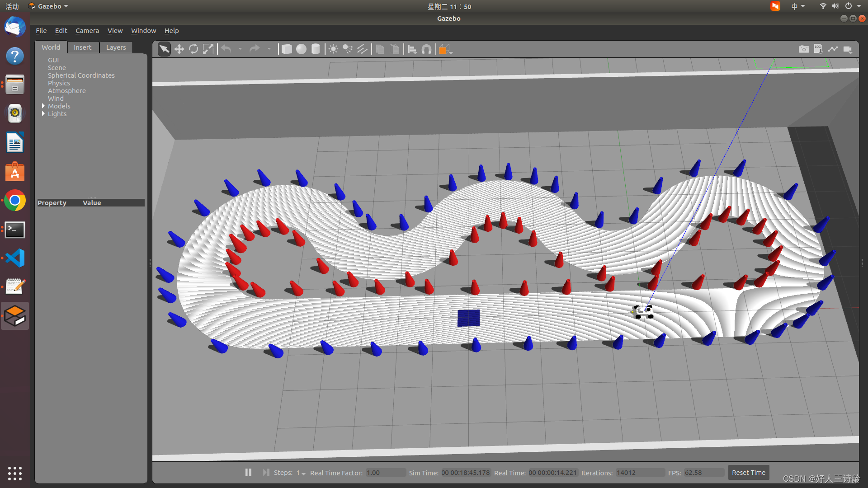
Task: Select the screenshot capture icon
Action: 803,49
